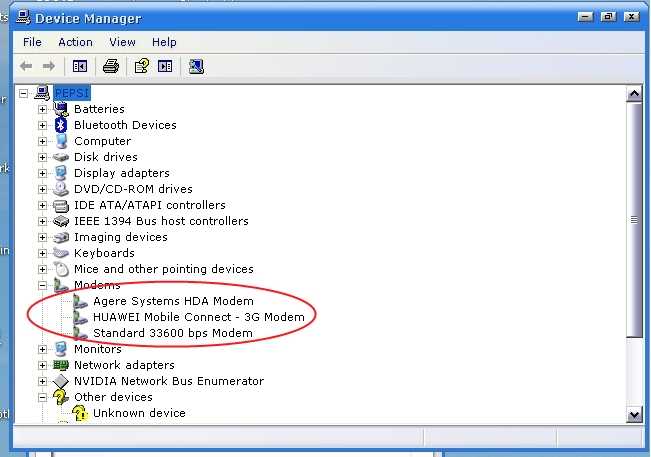This screenshot has height=457, width=651.
Task: Click the Device Manager title bar icon
Action: [23, 17]
